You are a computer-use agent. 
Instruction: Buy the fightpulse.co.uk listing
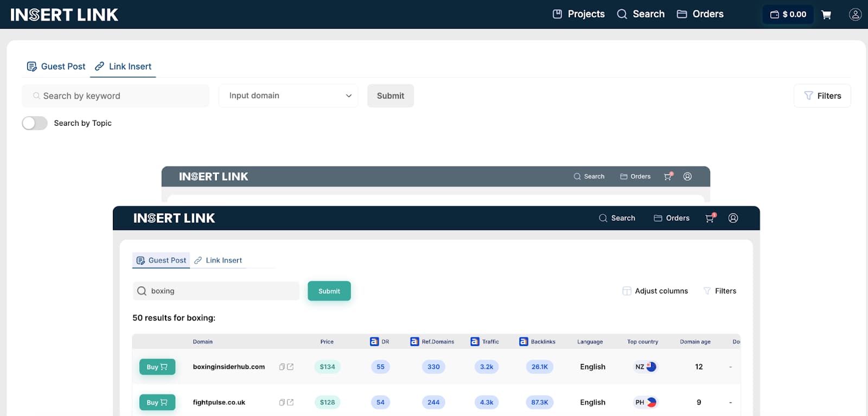coord(157,402)
